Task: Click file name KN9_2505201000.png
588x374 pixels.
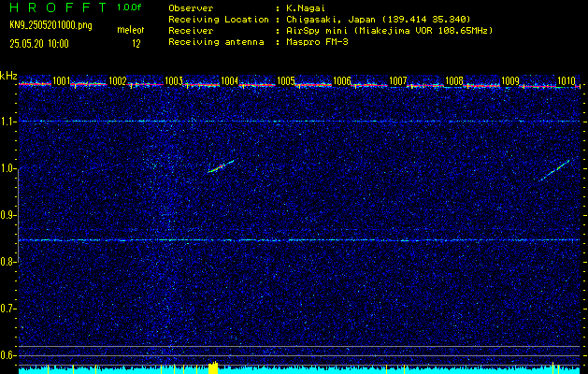Action: [x=50, y=25]
